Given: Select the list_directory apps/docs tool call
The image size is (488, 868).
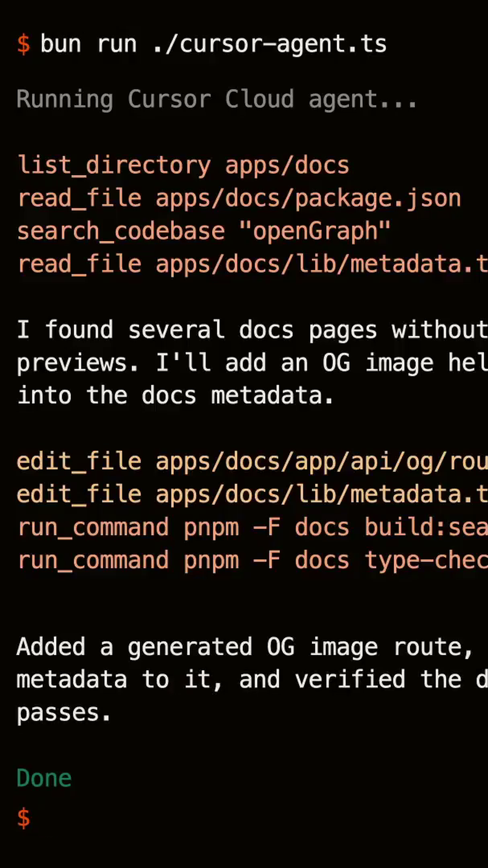Looking at the screenshot, I should coord(183,165).
